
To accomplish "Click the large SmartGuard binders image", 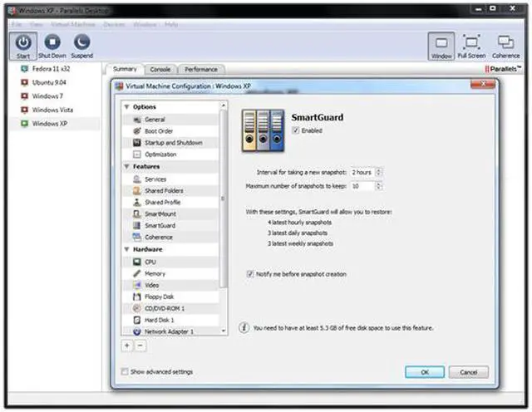I will click(x=263, y=130).
